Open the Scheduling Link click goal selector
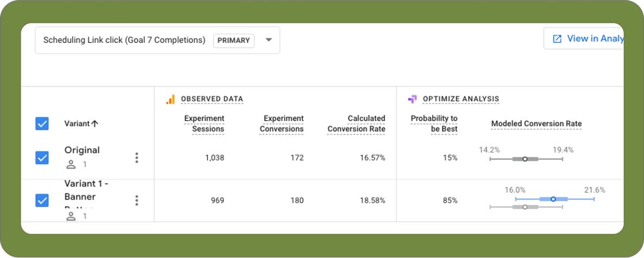The width and height of the screenshot is (644, 258). 124,40
